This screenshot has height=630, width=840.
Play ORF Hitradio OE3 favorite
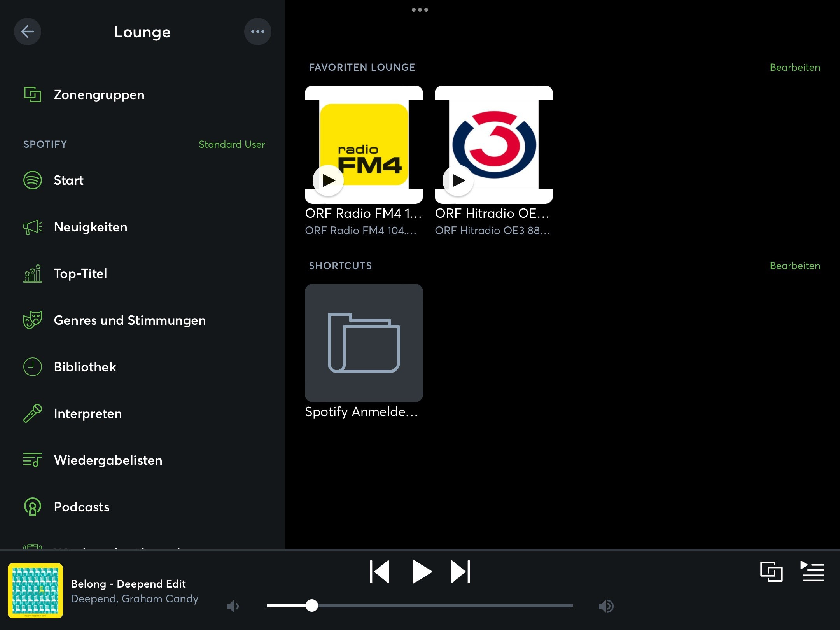pyautogui.click(x=458, y=180)
